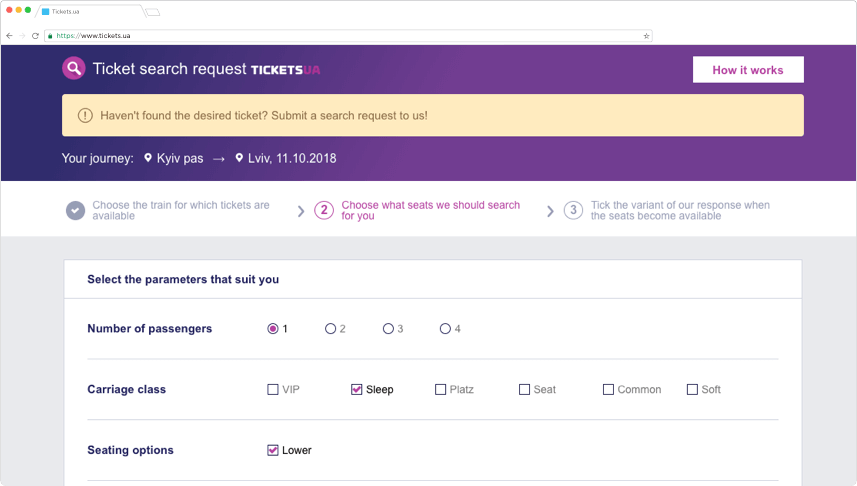The width and height of the screenshot is (857, 486).
Task: Click the 'Kyiv pas' departure text
Action: click(180, 159)
